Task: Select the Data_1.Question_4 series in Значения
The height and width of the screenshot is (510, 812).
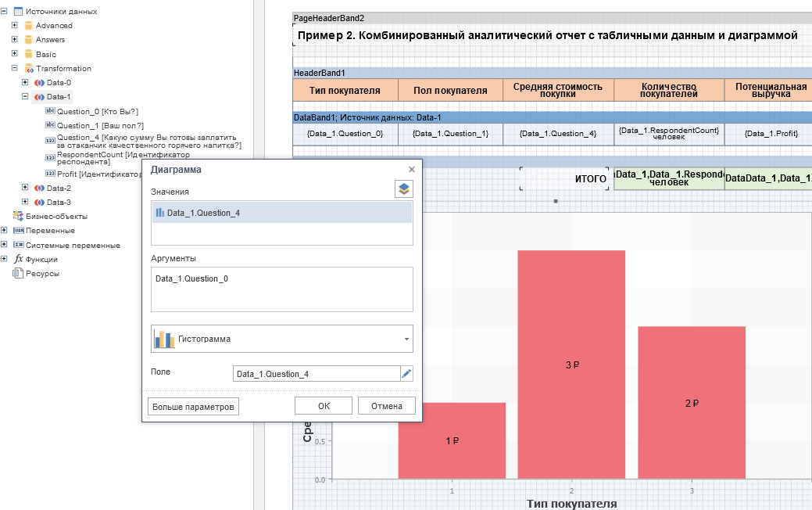Action: pyautogui.click(x=281, y=213)
